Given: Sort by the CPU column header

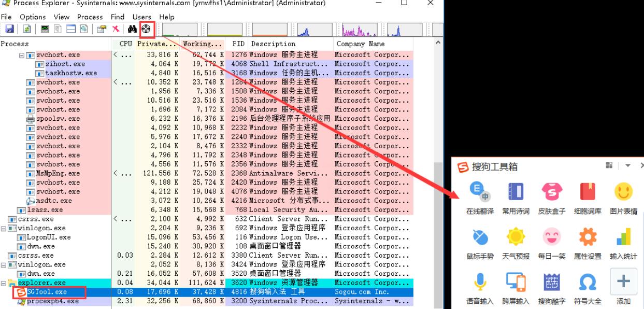Looking at the screenshot, I should (x=123, y=44).
